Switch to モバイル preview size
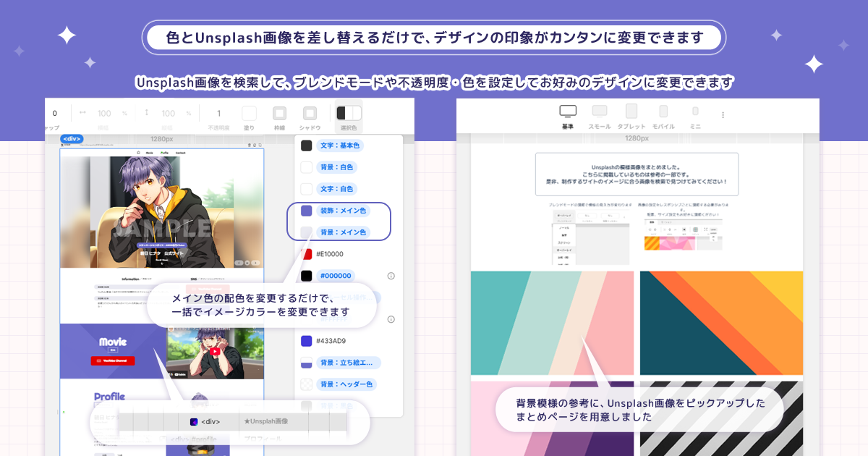The height and width of the screenshot is (456, 868). (x=663, y=110)
